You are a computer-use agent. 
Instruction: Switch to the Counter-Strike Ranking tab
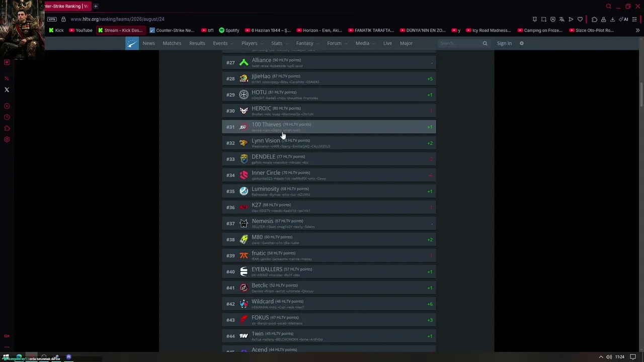(67, 6)
